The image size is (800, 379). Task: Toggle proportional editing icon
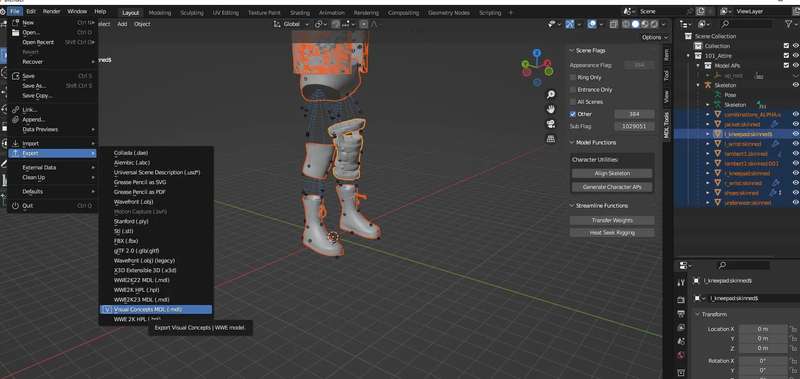[x=364, y=24]
